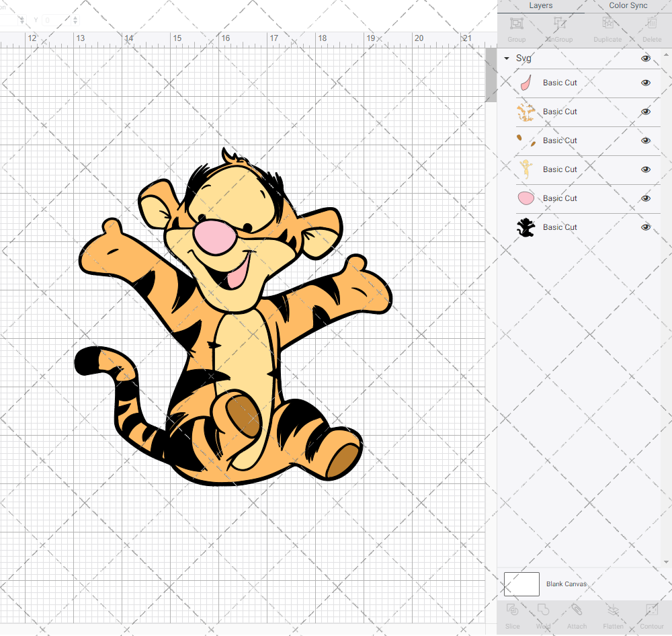The width and height of the screenshot is (672, 636).
Task: Open the Layers tab
Action: (x=540, y=6)
